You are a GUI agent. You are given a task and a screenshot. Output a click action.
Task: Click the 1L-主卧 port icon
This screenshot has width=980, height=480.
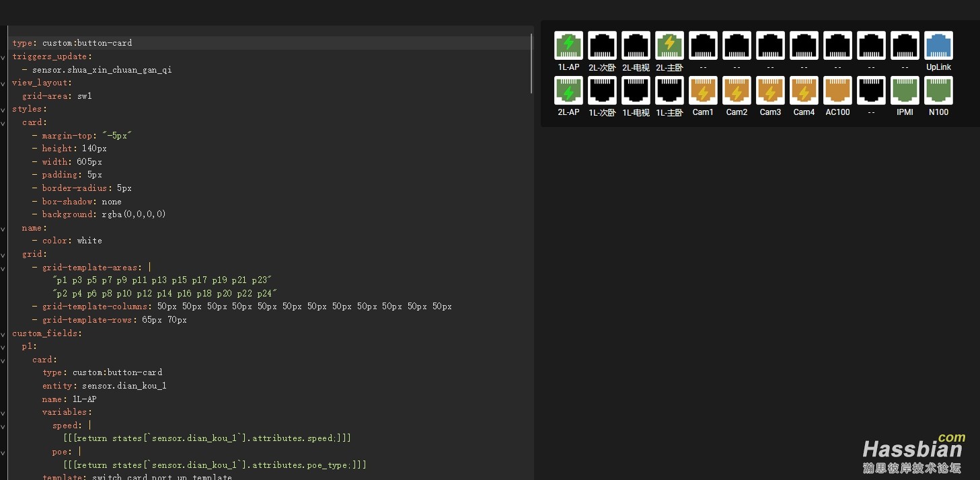pos(669,91)
